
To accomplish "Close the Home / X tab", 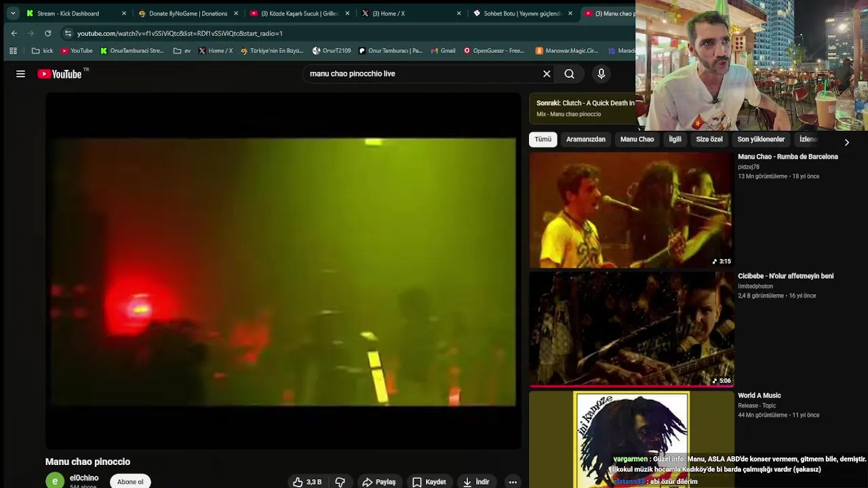I will point(459,14).
